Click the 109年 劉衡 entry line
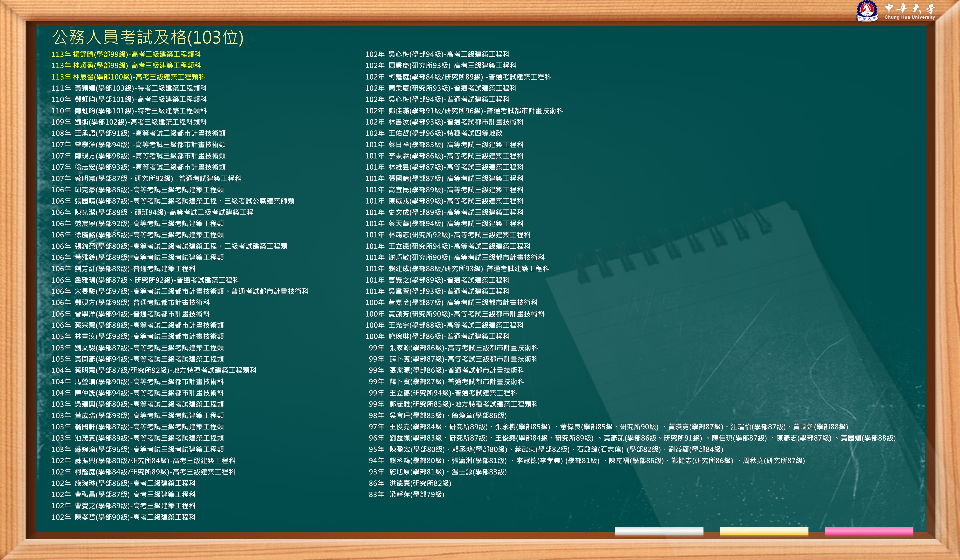This screenshot has height=560, width=960. click(129, 122)
